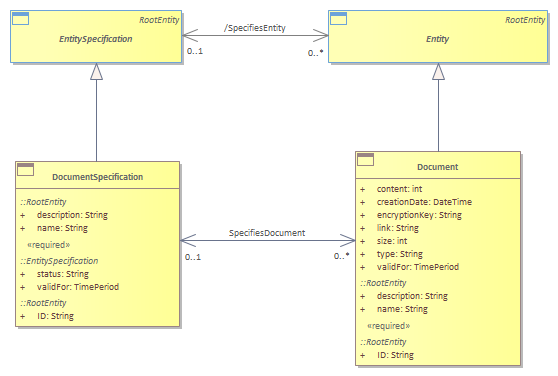Select the creationDate: DateTime attribute
Viewport: 558px width, 376px height.
[424, 202]
